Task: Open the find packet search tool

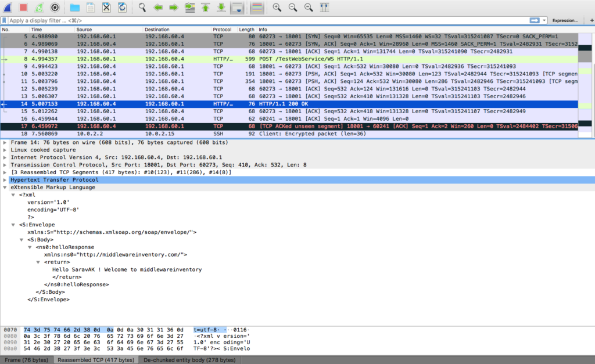Action: [x=141, y=8]
